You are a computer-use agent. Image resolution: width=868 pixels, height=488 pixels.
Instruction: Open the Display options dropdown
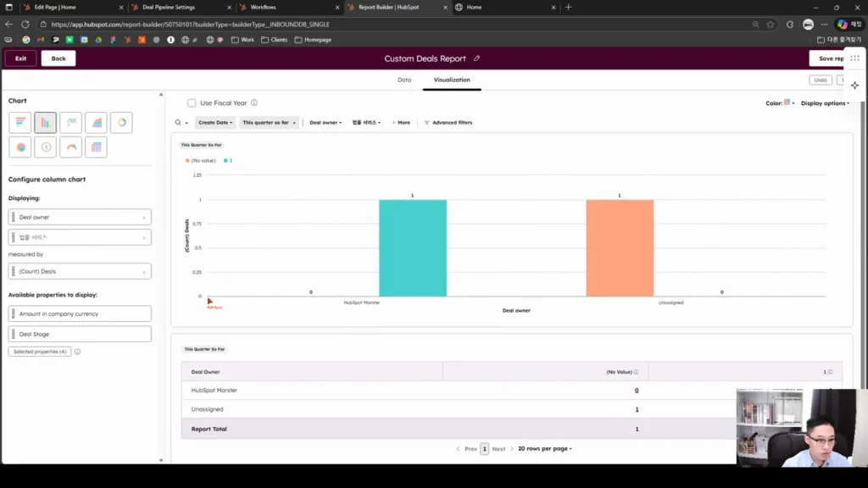coord(825,103)
